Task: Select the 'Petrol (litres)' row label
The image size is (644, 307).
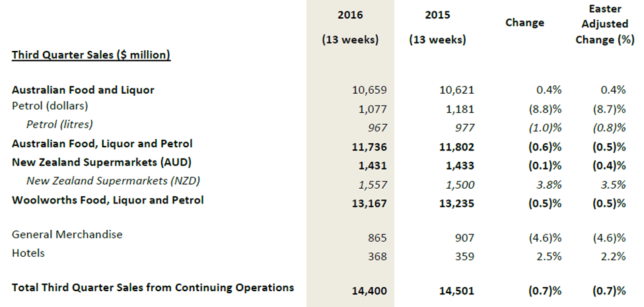Action: (59, 124)
